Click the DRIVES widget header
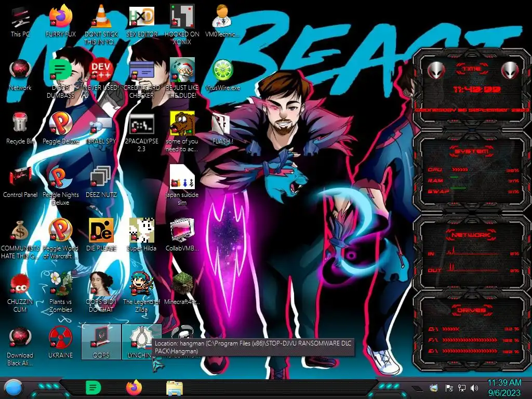The width and height of the screenshot is (532, 399). tap(472, 310)
